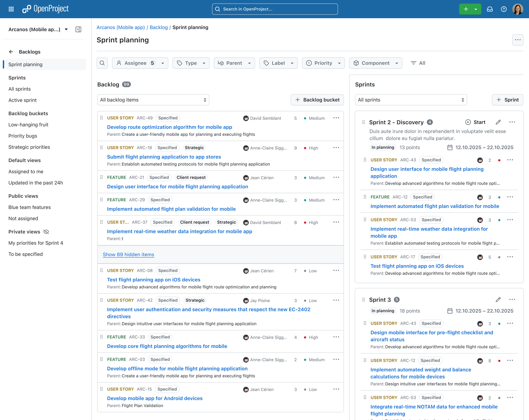Open the Blue team features public view
The height and width of the screenshot is (420, 529).
click(29, 207)
